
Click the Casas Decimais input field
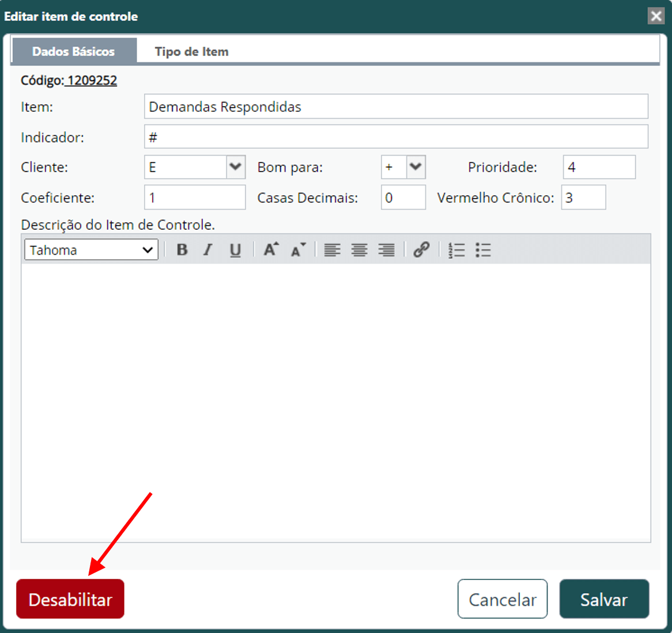pyautogui.click(x=403, y=198)
